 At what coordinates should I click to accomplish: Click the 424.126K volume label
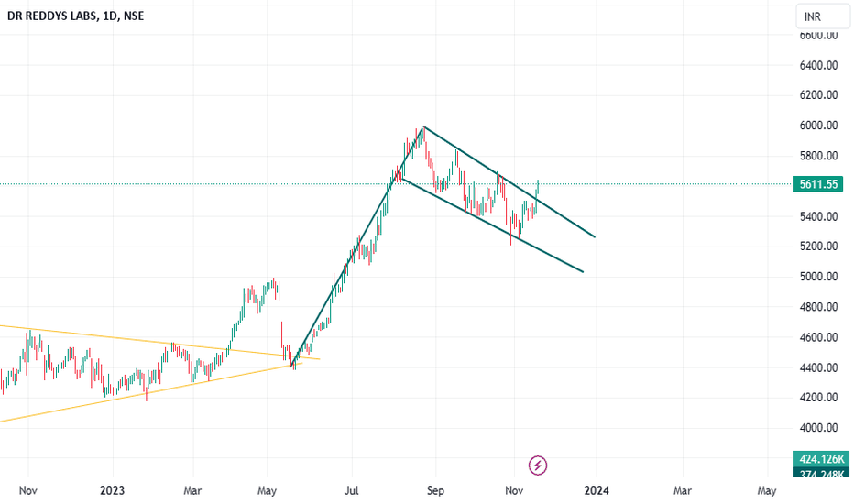tap(821, 459)
